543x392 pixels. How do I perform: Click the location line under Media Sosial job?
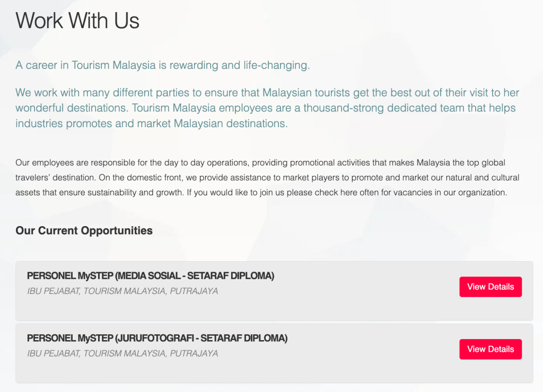coord(122,291)
